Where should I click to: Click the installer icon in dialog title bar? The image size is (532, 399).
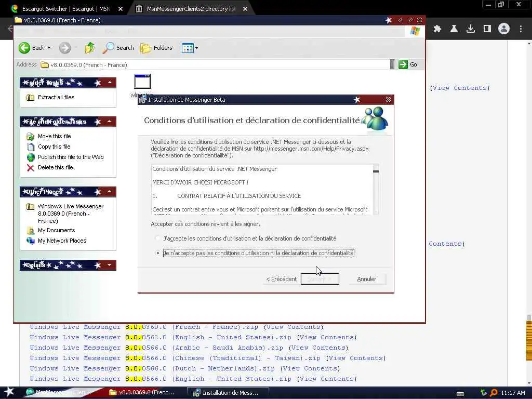click(142, 100)
